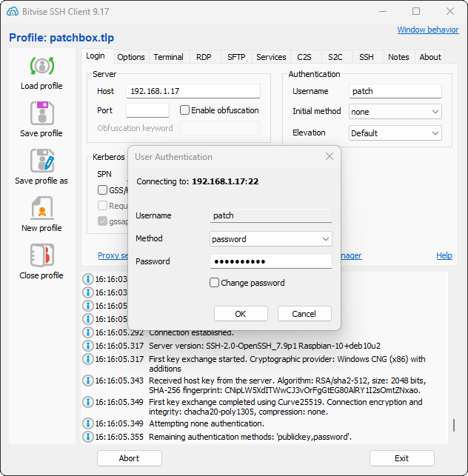Screen dimensions: 468x476
Task: Click Cancel in User Authentication dialog
Action: 304,314
